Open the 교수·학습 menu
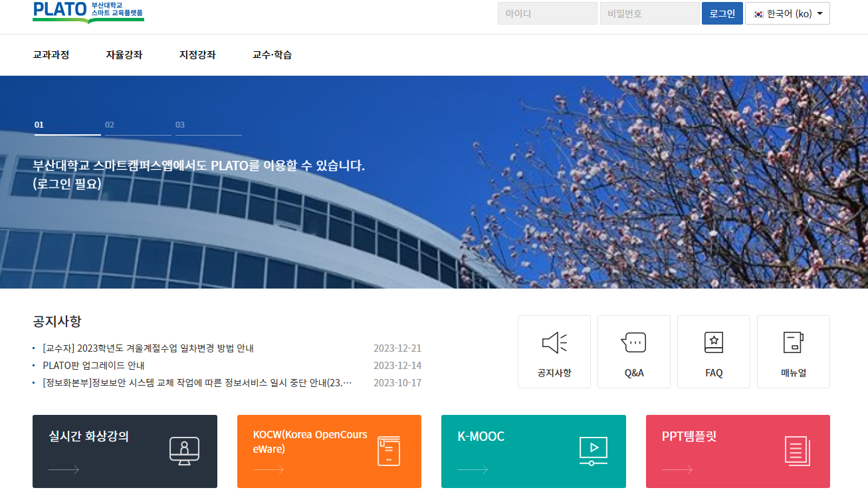The height and width of the screenshot is (500, 868). [x=272, y=55]
